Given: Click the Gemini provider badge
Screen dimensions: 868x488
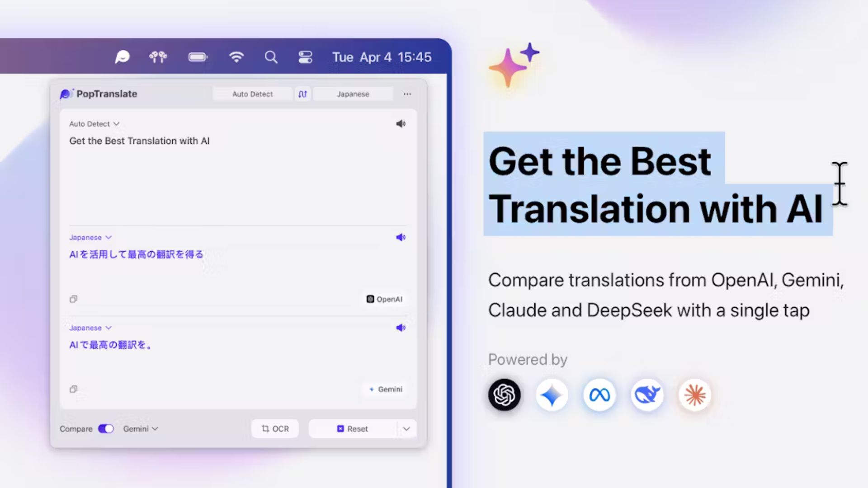Looking at the screenshot, I should (x=385, y=389).
